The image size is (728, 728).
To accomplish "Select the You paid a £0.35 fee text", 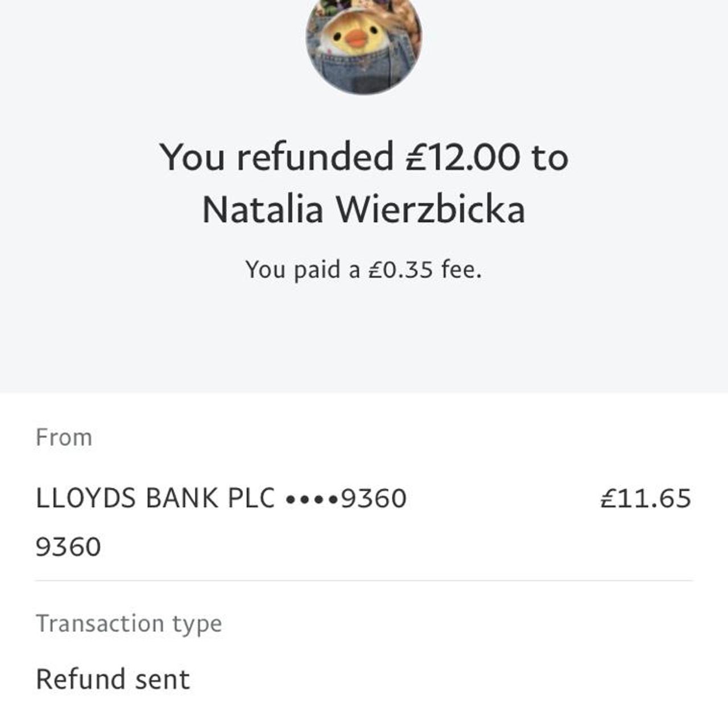I will (x=364, y=268).
